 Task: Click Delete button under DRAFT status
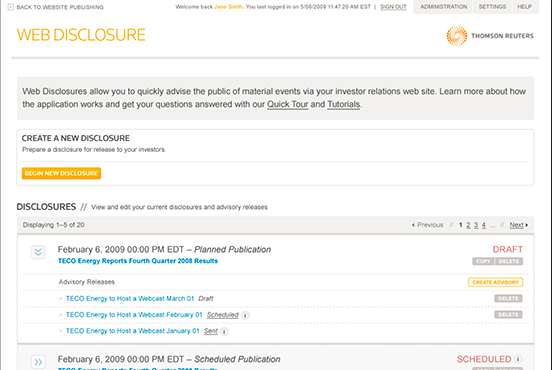pos(509,261)
